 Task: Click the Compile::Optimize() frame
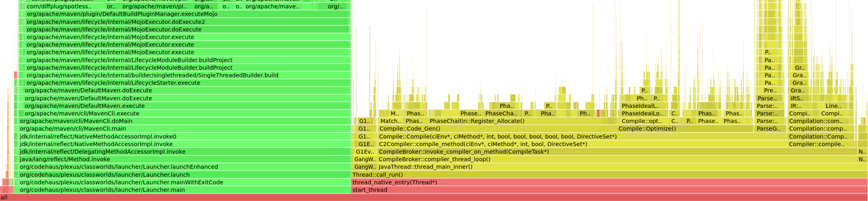(x=685, y=128)
